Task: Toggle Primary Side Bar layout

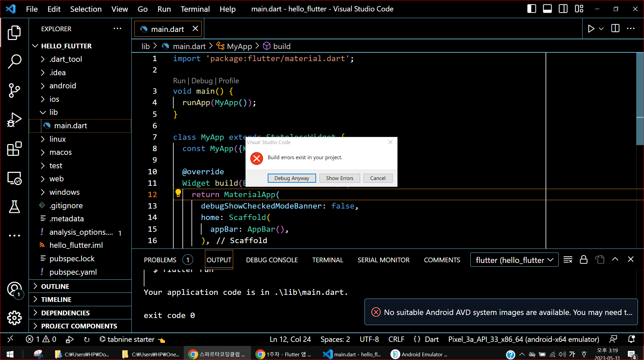Action: tap(532, 9)
